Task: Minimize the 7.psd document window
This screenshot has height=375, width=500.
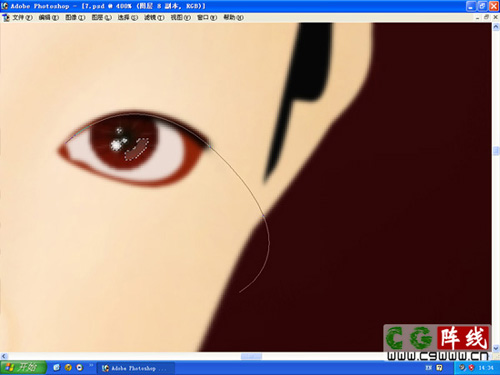Action: click(478, 17)
